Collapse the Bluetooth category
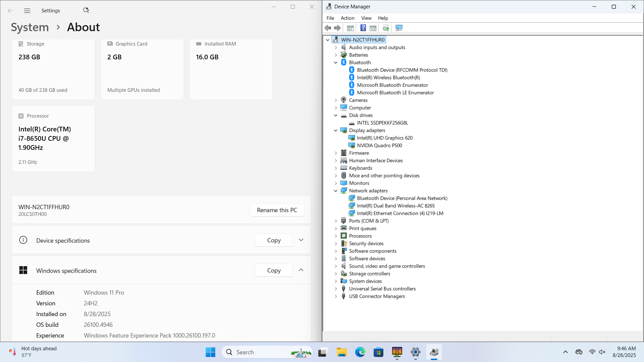The width and height of the screenshot is (644, 362). (x=336, y=62)
